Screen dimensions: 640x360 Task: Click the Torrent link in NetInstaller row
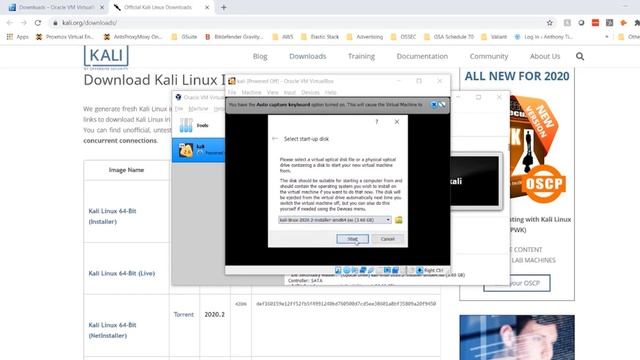pyautogui.click(x=184, y=314)
